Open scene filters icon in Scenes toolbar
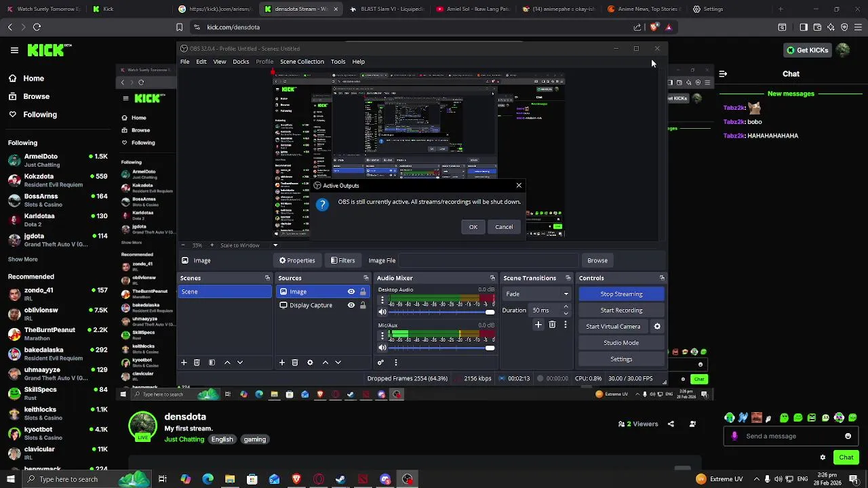This screenshot has width=868, height=488. [x=212, y=363]
